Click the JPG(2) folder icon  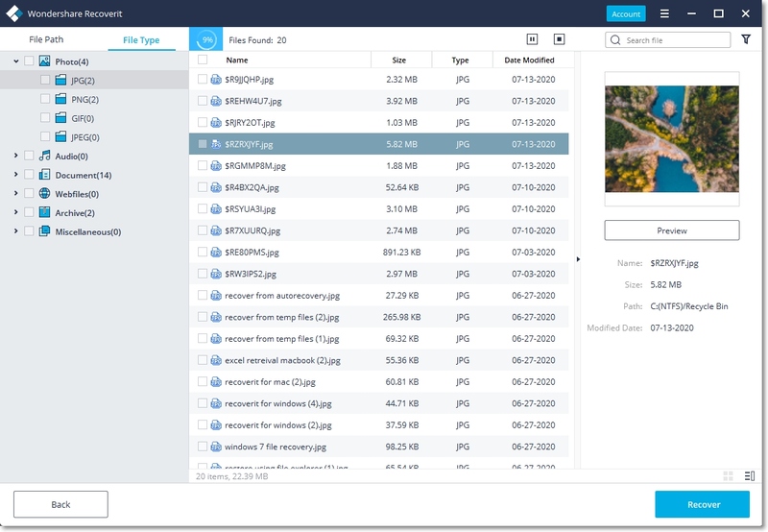(x=60, y=80)
